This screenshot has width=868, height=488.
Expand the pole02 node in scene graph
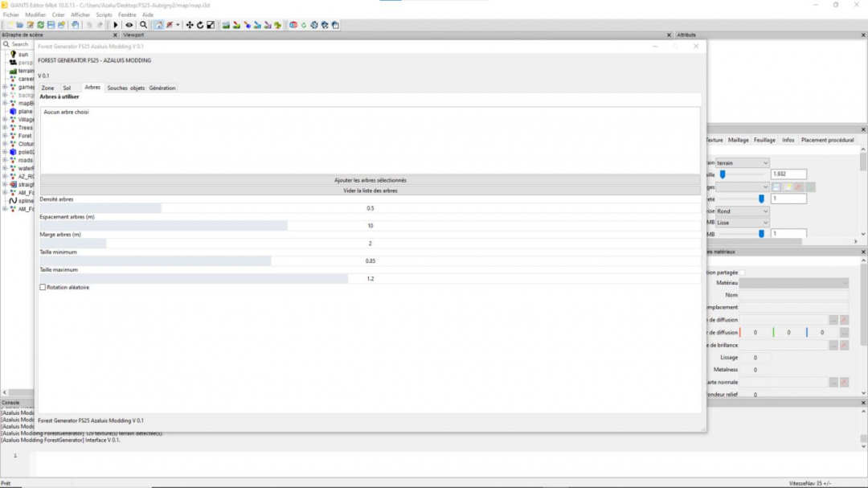coord(5,152)
